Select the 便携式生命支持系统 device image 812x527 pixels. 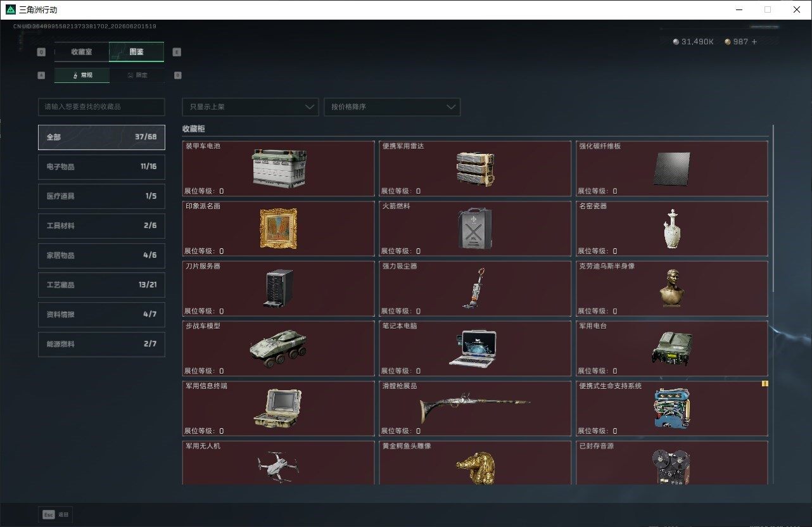pos(672,409)
